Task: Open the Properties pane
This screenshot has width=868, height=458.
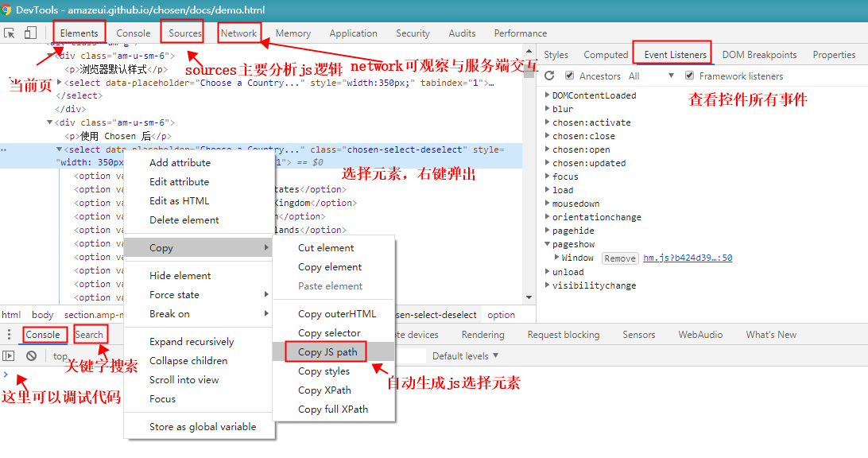Action: [x=834, y=55]
